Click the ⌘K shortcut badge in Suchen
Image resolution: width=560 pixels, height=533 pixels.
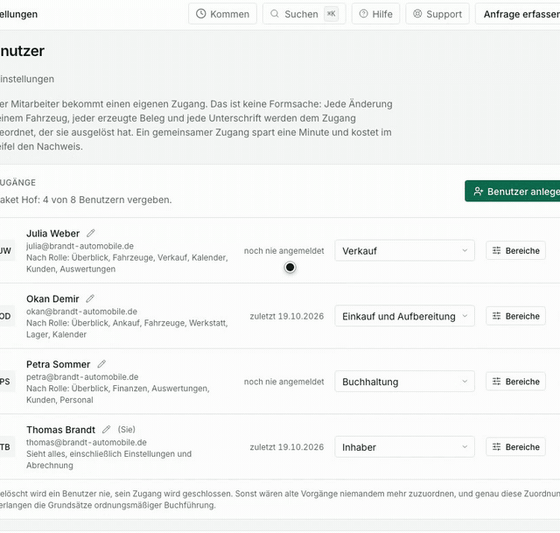[331, 14]
